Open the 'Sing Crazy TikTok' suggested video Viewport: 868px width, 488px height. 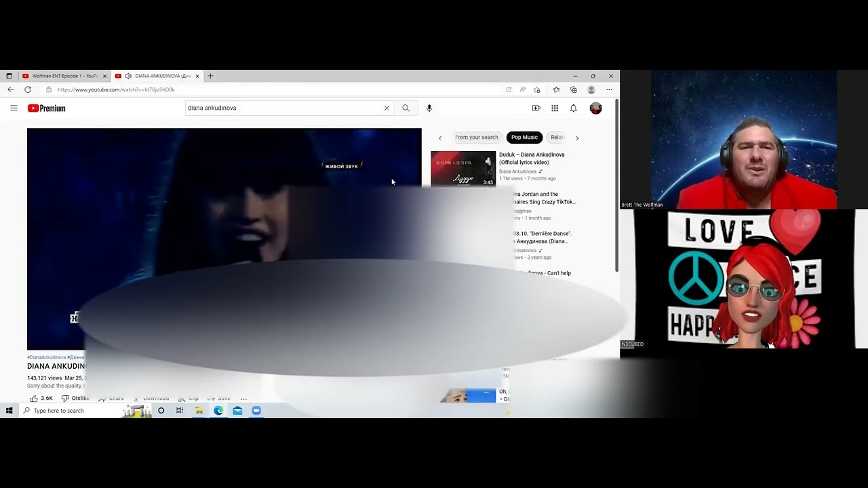pos(544,198)
